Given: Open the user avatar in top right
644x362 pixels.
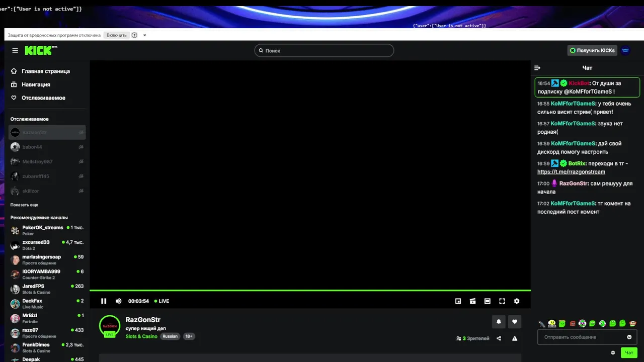Looking at the screenshot, I should 625,50.
